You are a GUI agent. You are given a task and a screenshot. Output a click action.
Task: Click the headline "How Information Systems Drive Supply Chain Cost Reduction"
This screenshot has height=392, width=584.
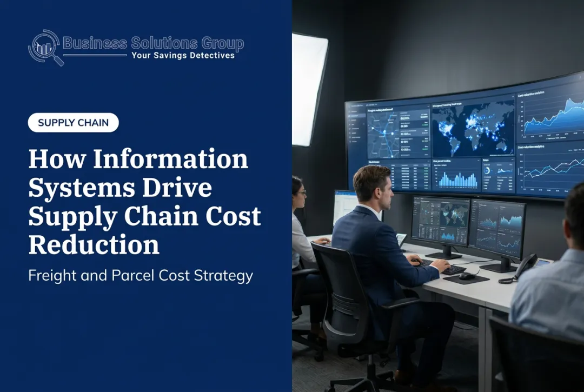144,201
